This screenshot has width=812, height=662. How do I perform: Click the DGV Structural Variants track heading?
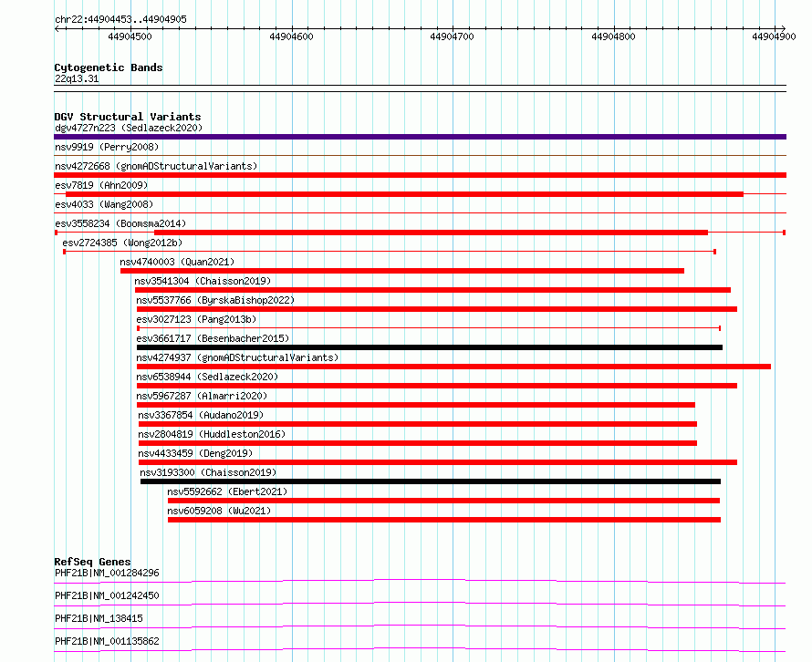(x=128, y=117)
